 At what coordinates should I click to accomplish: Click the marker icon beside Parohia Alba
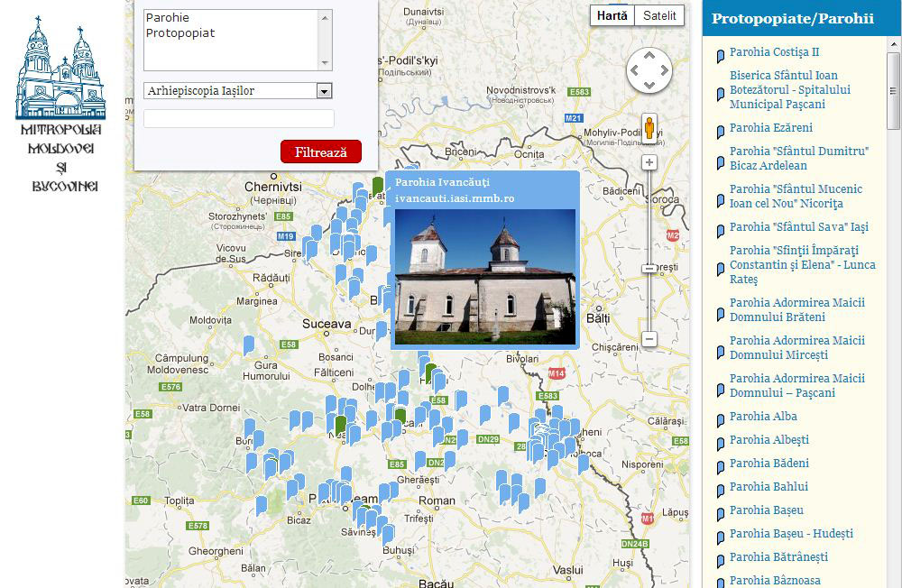click(x=720, y=419)
